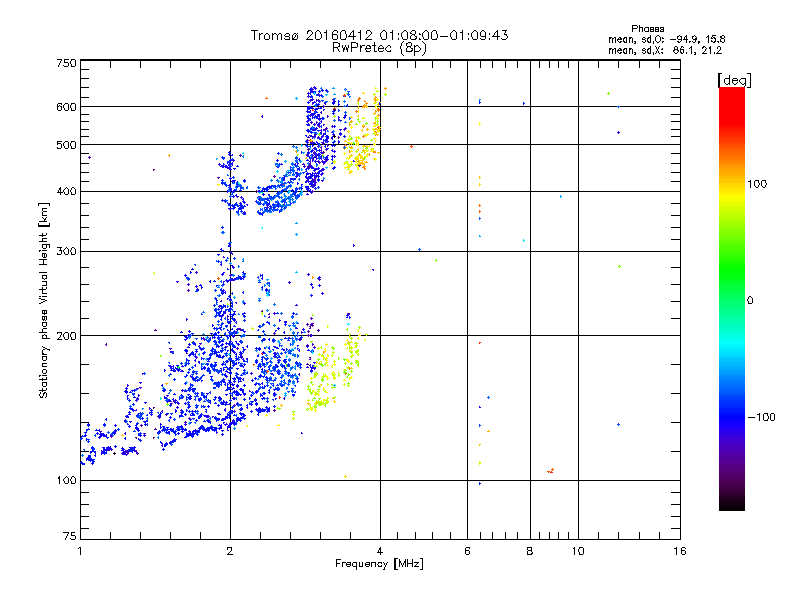Click the x-axis tick label '1'
The image size is (800, 600).
pos(80,551)
